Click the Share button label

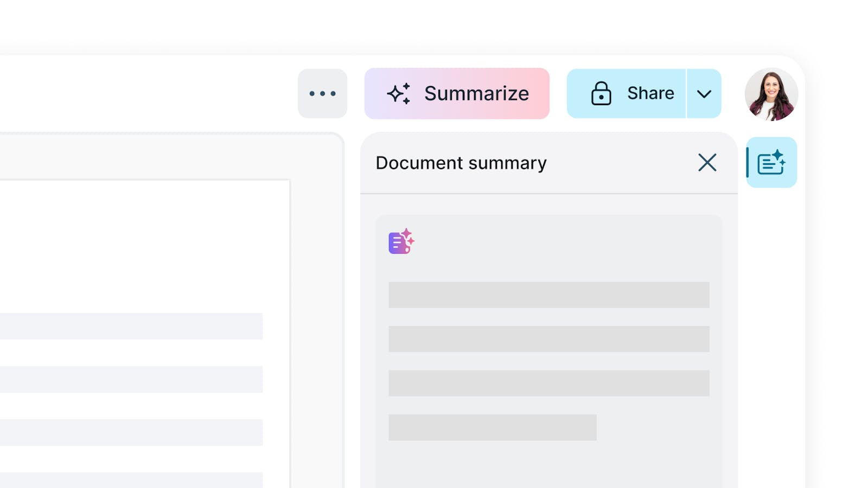[650, 93]
